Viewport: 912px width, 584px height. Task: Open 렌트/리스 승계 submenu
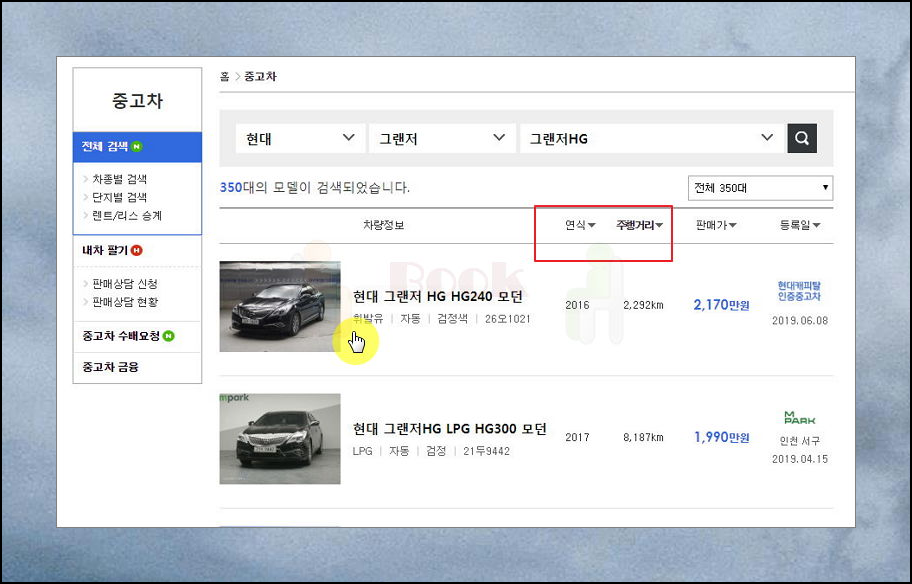pos(127,216)
